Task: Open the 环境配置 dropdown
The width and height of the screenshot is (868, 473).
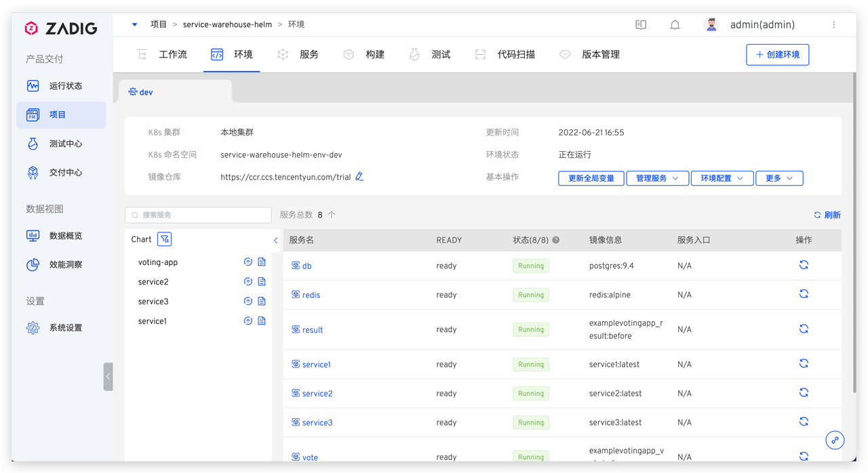Action: coord(722,178)
